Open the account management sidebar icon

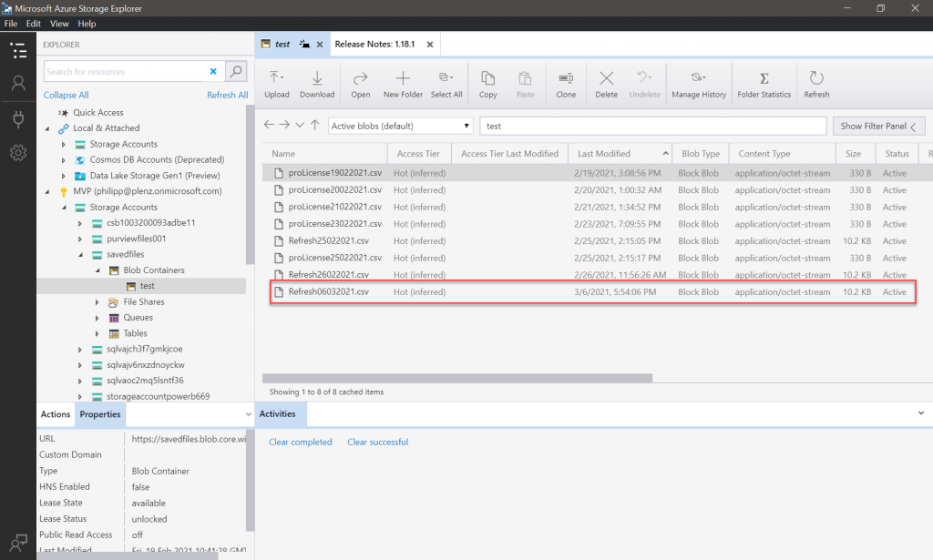point(17,83)
